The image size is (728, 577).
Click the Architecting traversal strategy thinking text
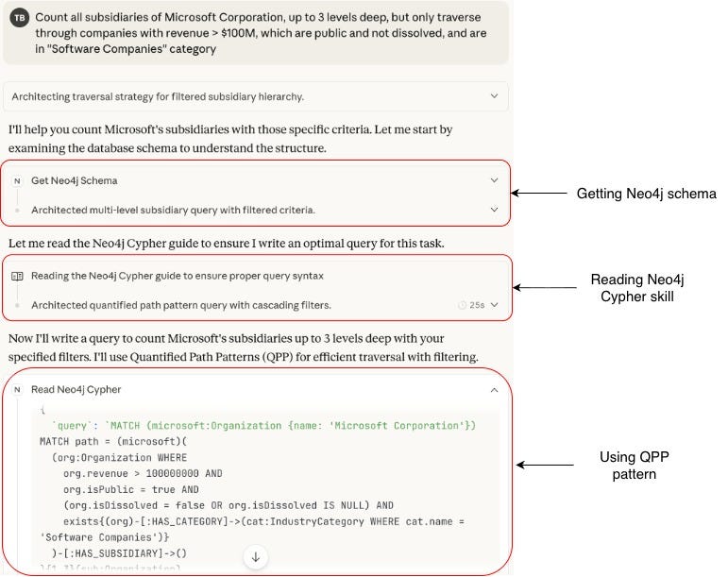click(x=157, y=96)
